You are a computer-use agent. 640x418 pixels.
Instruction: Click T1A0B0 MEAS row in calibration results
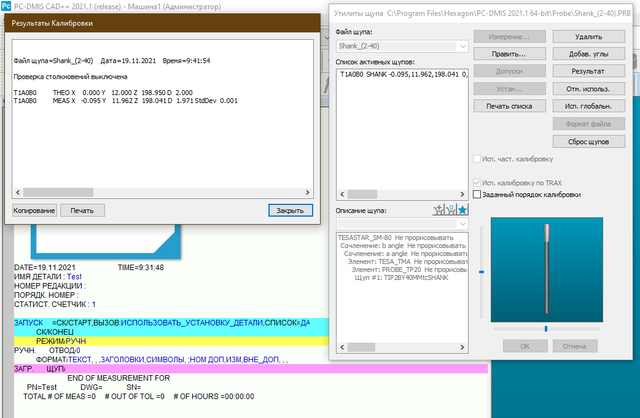126,101
